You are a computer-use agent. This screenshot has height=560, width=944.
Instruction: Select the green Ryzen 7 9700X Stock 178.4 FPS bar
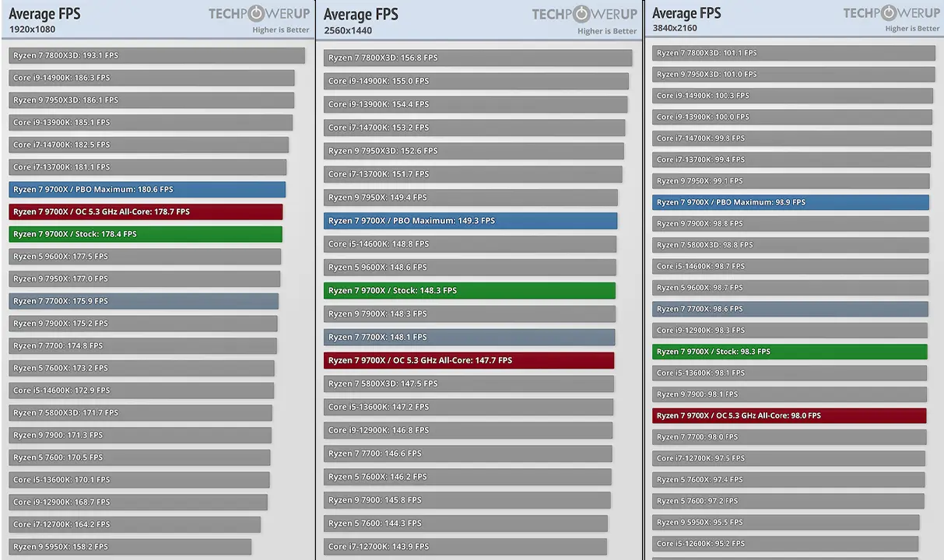tap(146, 234)
